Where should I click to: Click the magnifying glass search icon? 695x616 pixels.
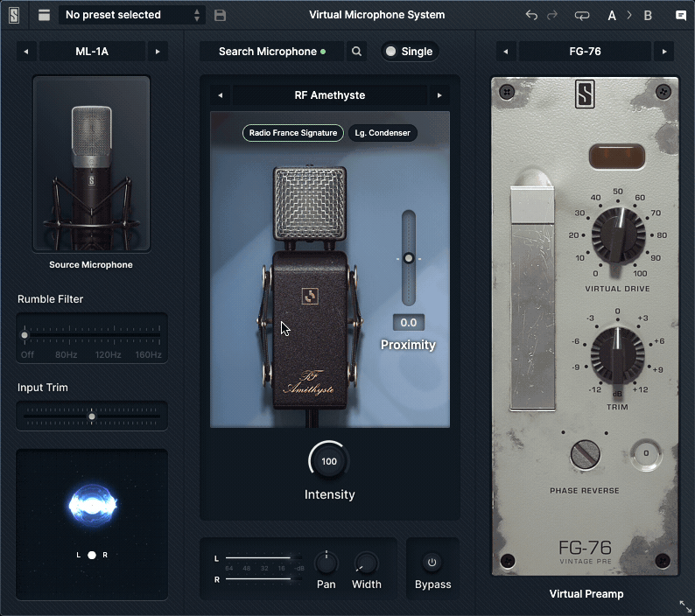356,52
